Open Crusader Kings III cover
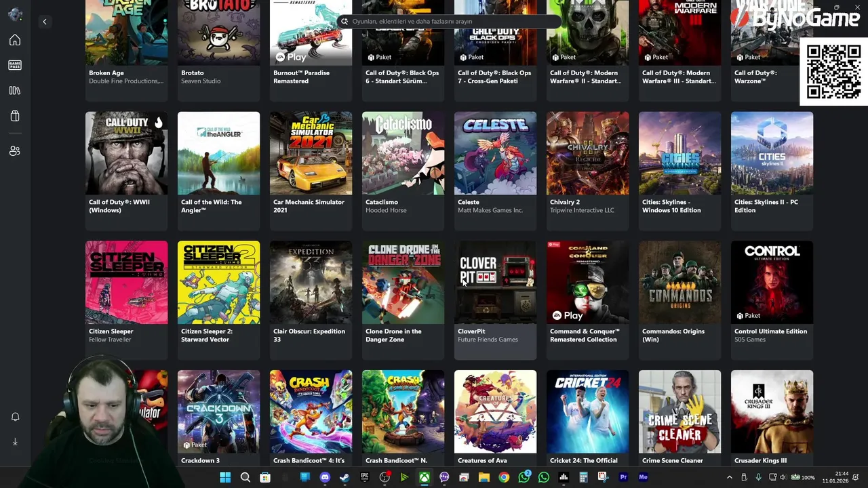The height and width of the screenshot is (488, 868). pos(772,411)
